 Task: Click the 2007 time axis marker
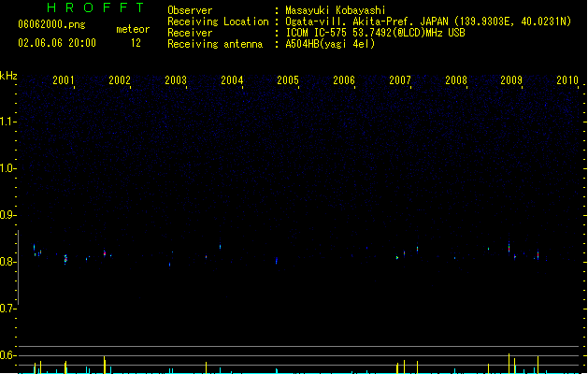[400, 79]
